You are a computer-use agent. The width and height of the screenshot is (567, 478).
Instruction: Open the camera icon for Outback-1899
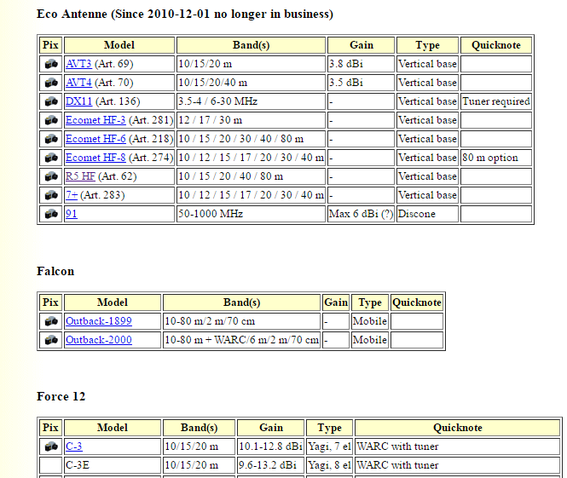coord(51,321)
